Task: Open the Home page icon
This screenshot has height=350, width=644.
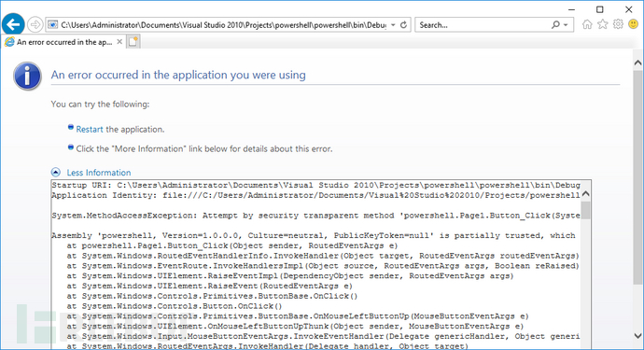Action: tap(587, 24)
